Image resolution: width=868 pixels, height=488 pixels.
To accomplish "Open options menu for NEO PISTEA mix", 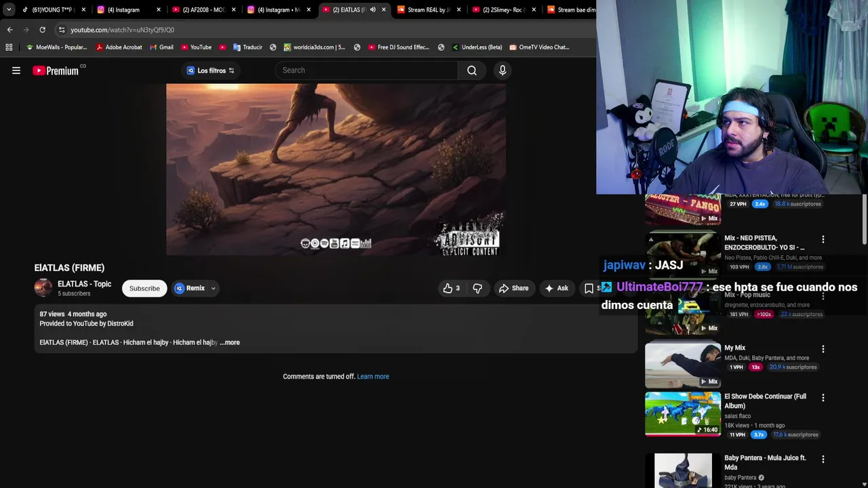I will click(823, 239).
